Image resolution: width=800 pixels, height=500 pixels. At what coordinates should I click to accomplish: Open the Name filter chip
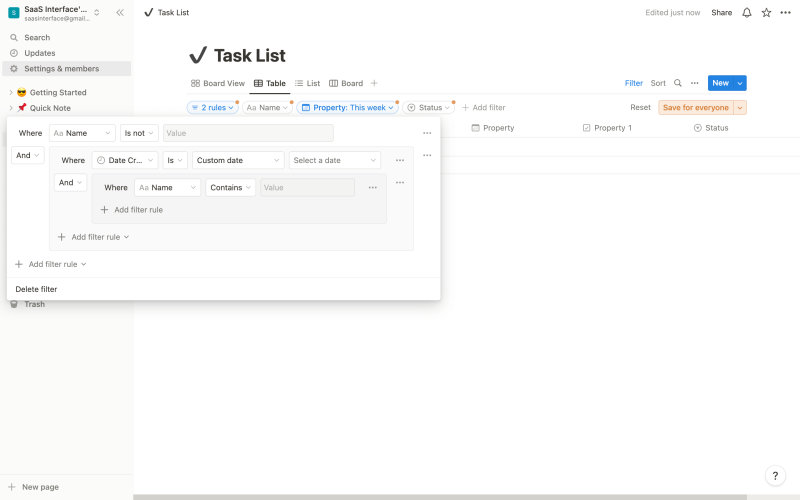[x=267, y=108]
